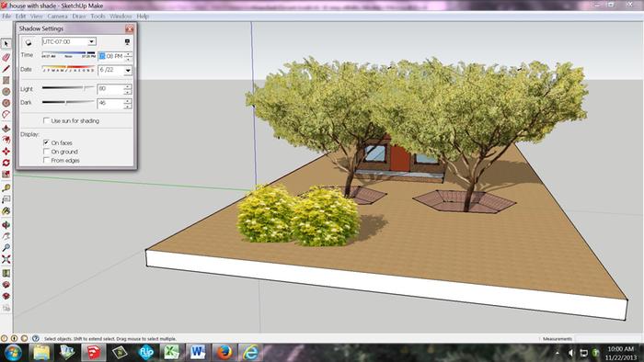Screen dimensions: 644x362
Task: Open the File menu
Action: pos(6,17)
